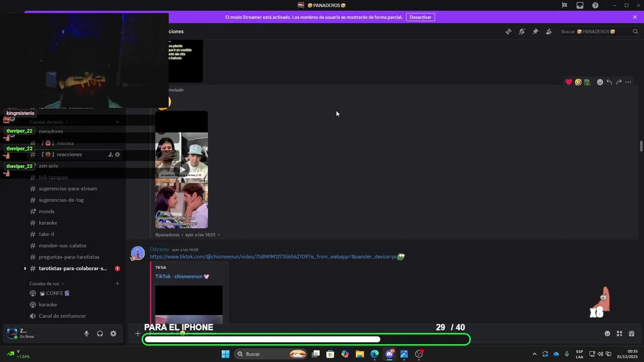Screen dimensions: 644x362
Task: Forward message using right arrow icon
Action: (619, 82)
